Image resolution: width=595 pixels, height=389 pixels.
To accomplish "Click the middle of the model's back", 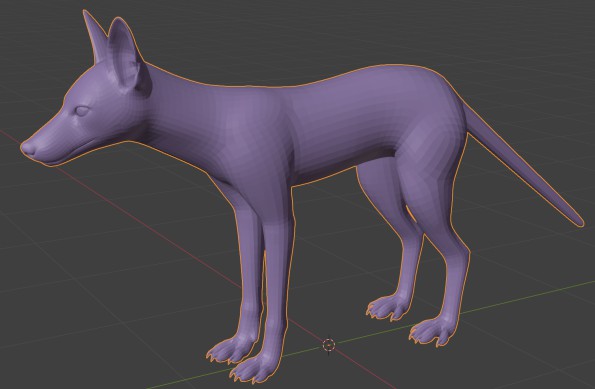I will click(x=323, y=102).
